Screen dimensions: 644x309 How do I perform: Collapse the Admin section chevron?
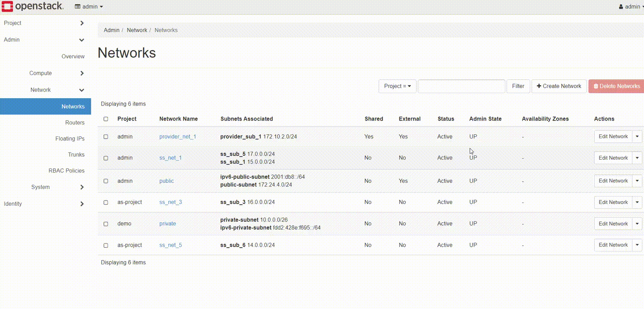point(82,40)
